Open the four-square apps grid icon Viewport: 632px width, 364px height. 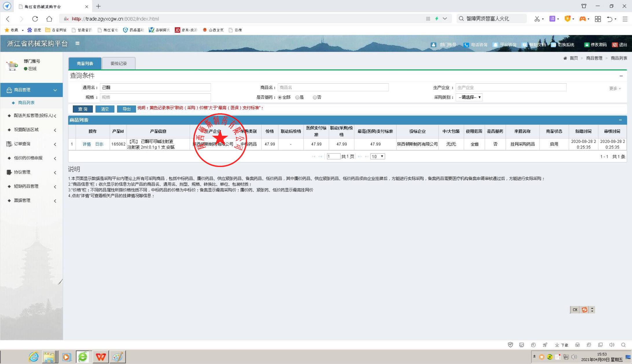[598, 19]
